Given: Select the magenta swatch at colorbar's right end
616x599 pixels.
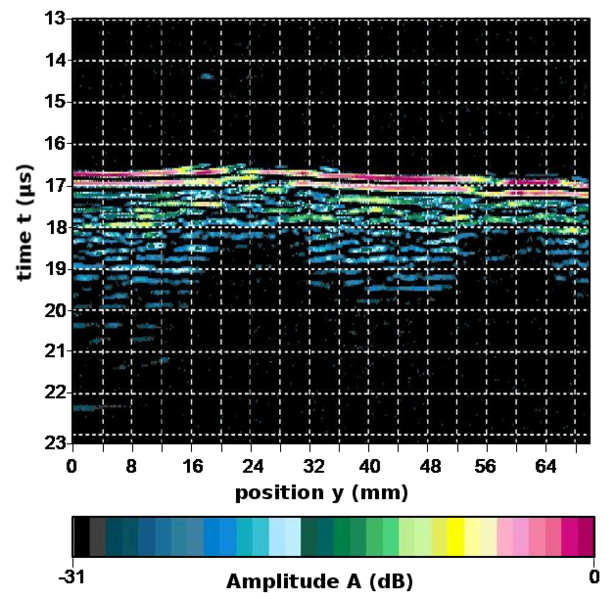Looking at the screenshot, I should pos(584,536).
